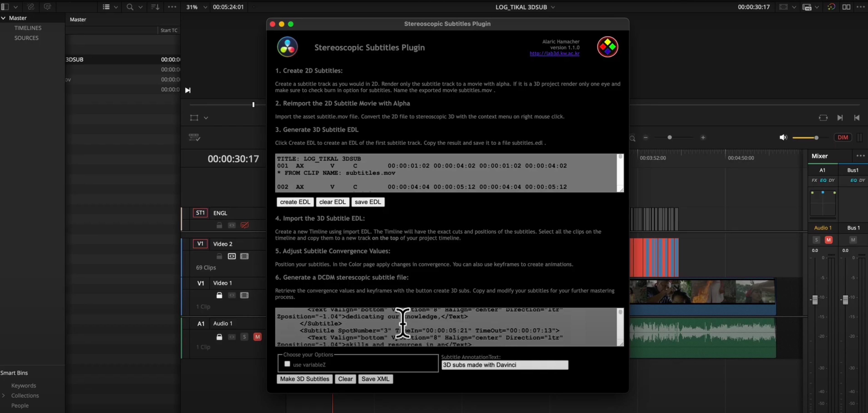Viewport: 868px width, 413px height.
Task: Solo the Audio 1 track with S button
Action: pyautogui.click(x=245, y=337)
